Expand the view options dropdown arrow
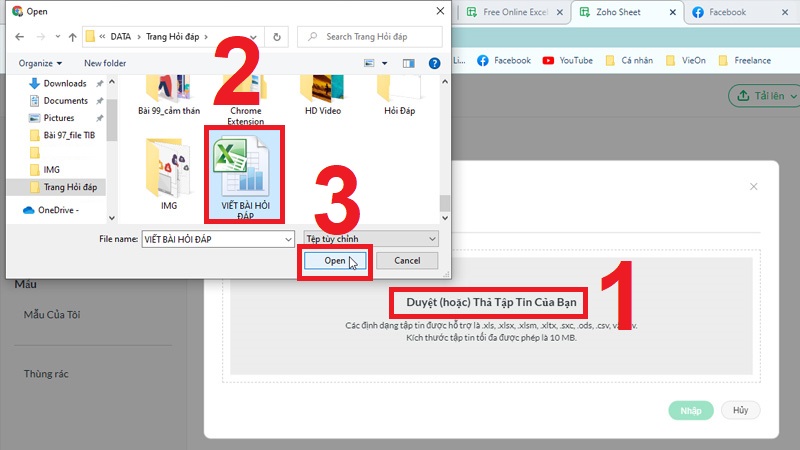800x450 pixels. click(x=385, y=63)
